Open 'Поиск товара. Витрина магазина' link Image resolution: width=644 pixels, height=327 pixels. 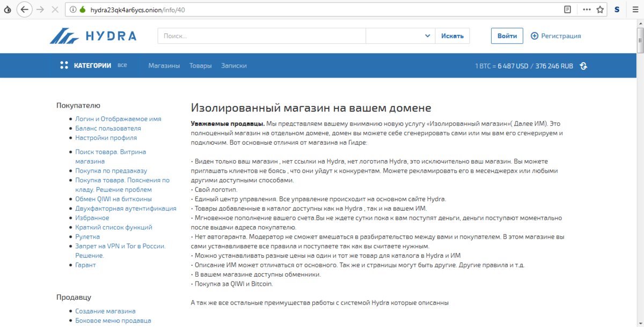pyautogui.click(x=111, y=157)
